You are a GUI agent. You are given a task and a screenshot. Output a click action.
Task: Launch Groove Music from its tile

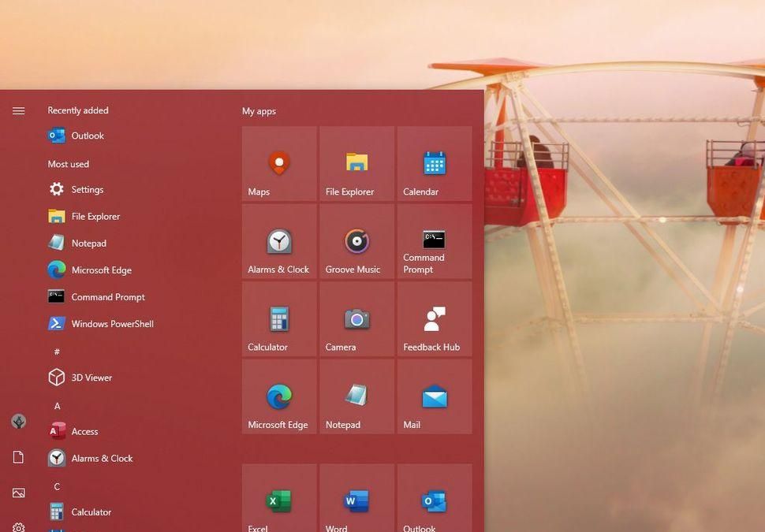click(356, 241)
